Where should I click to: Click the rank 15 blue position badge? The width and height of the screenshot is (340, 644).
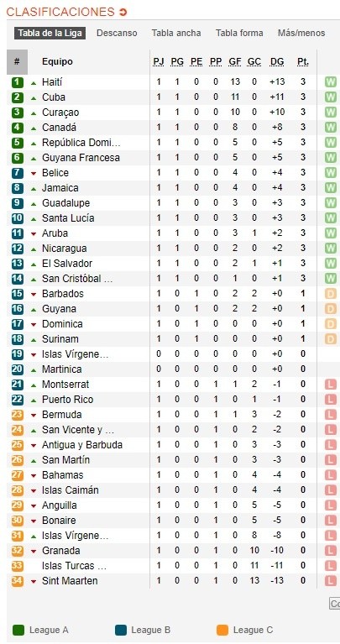click(17, 294)
